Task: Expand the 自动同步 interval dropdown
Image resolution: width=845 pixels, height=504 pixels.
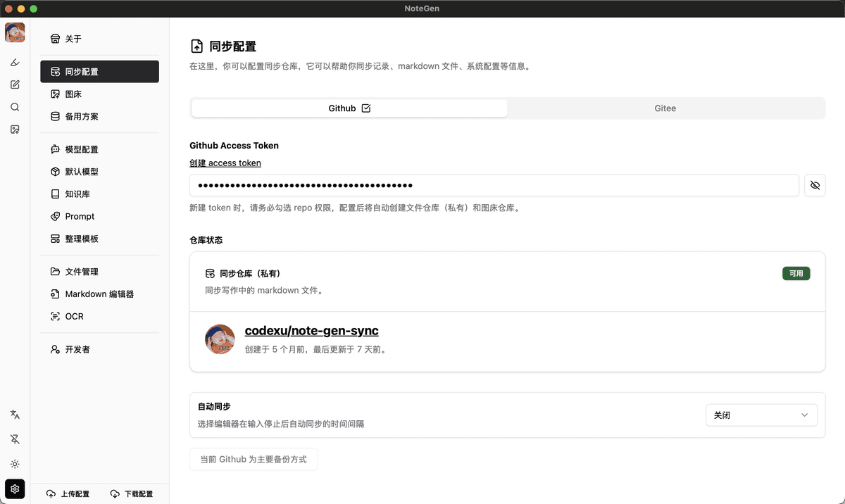Action: [x=760, y=415]
